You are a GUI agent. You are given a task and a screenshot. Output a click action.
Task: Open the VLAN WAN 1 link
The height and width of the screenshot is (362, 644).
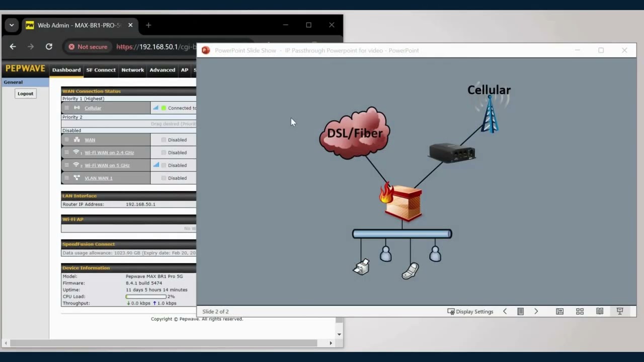click(99, 178)
